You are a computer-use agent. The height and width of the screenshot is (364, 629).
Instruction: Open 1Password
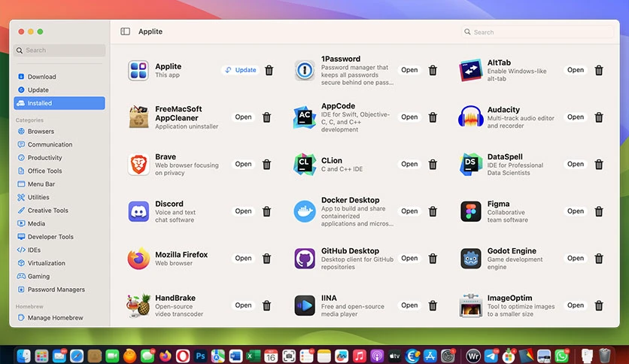click(x=409, y=70)
